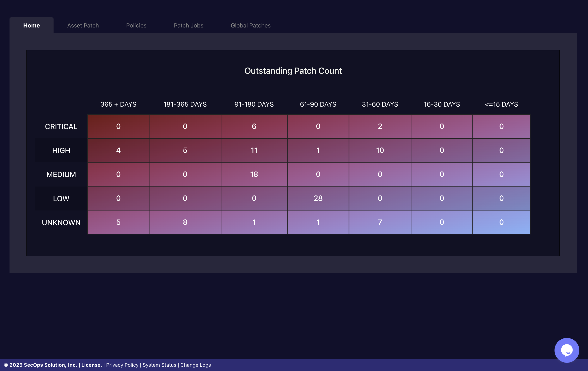Viewport: 588px width, 371px height.
Task: Click Unknown 181-365 days cell showing 8
Action: tap(185, 222)
